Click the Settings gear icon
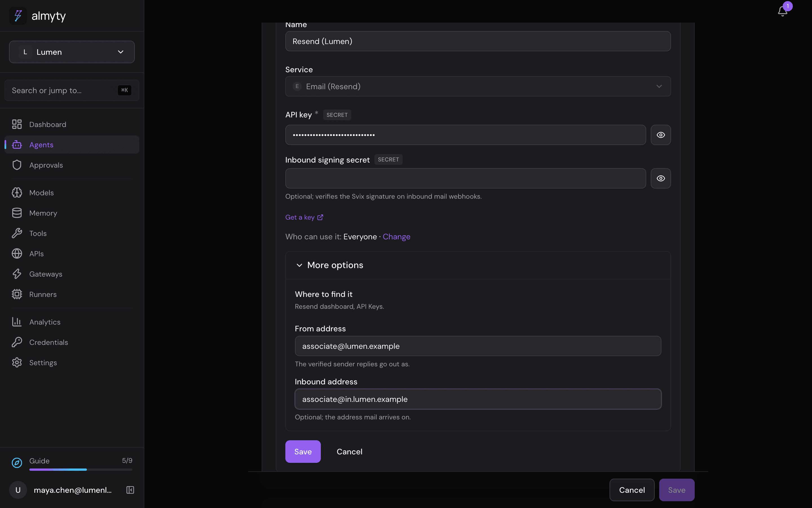 [17, 363]
